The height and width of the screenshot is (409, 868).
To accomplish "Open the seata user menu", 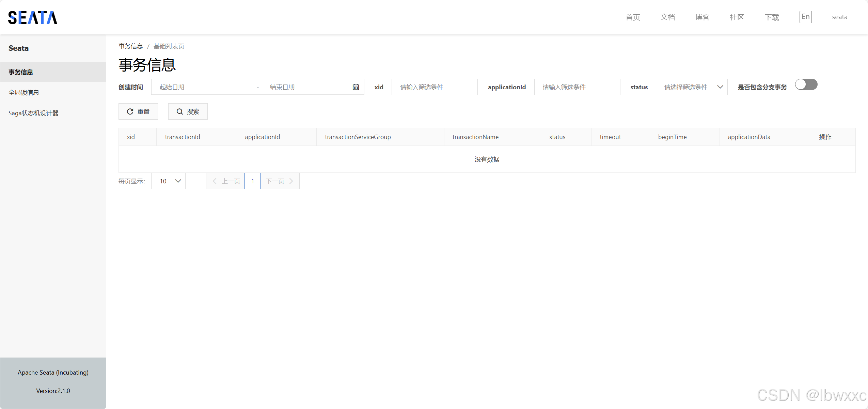I will 839,17.
